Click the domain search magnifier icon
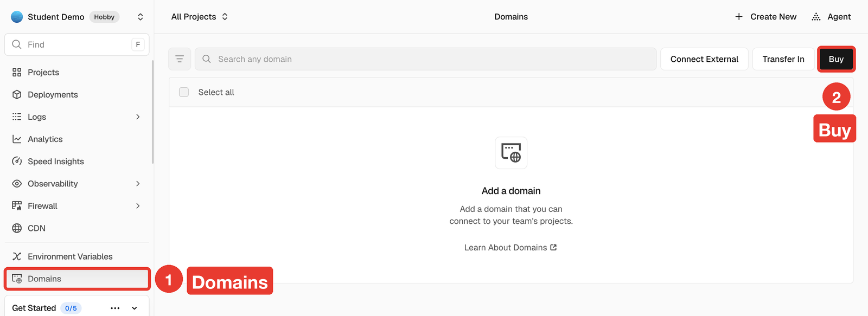The width and height of the screenshot is (868, 316). [207, 59]
